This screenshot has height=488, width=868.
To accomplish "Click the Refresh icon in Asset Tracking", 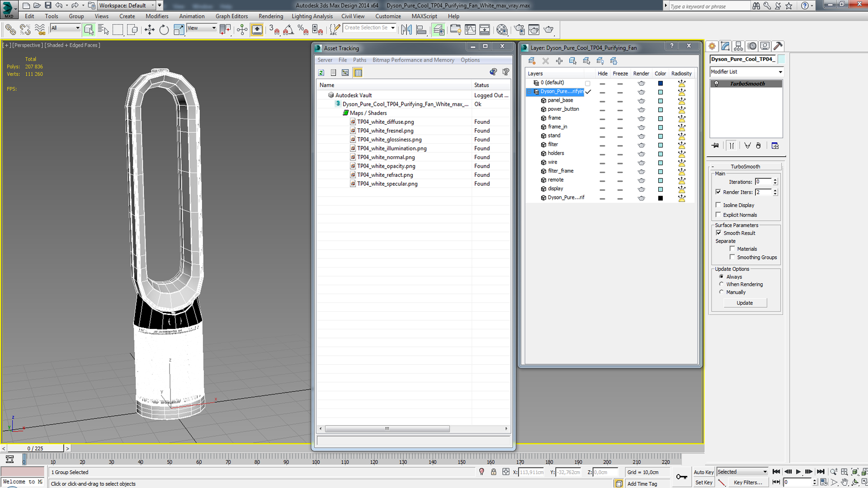I will coord(321,73).
